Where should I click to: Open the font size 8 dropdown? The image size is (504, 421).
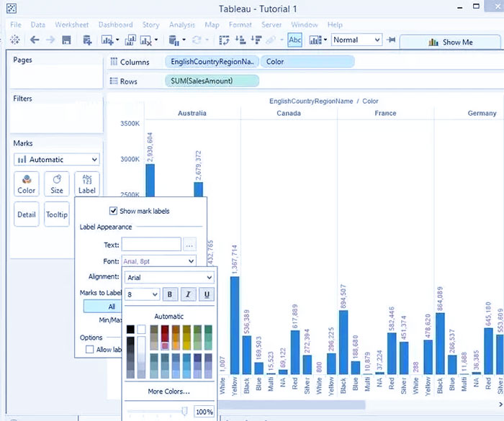coord(142,294)
